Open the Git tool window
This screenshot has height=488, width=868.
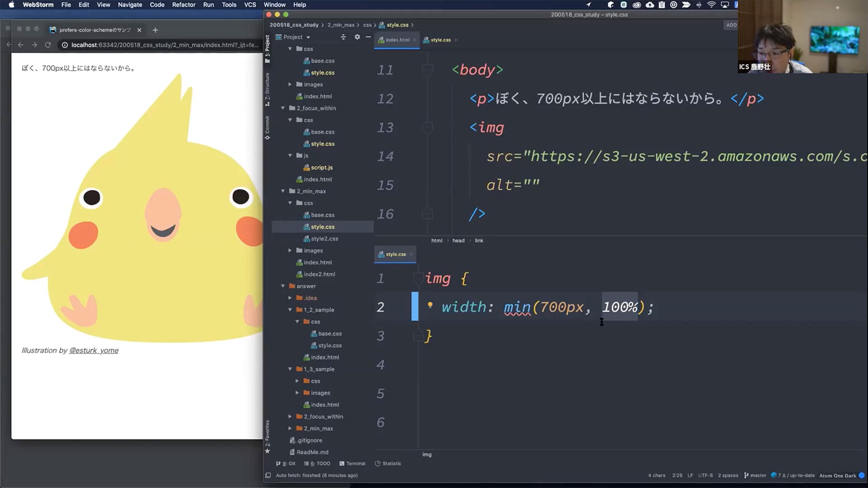287,463
